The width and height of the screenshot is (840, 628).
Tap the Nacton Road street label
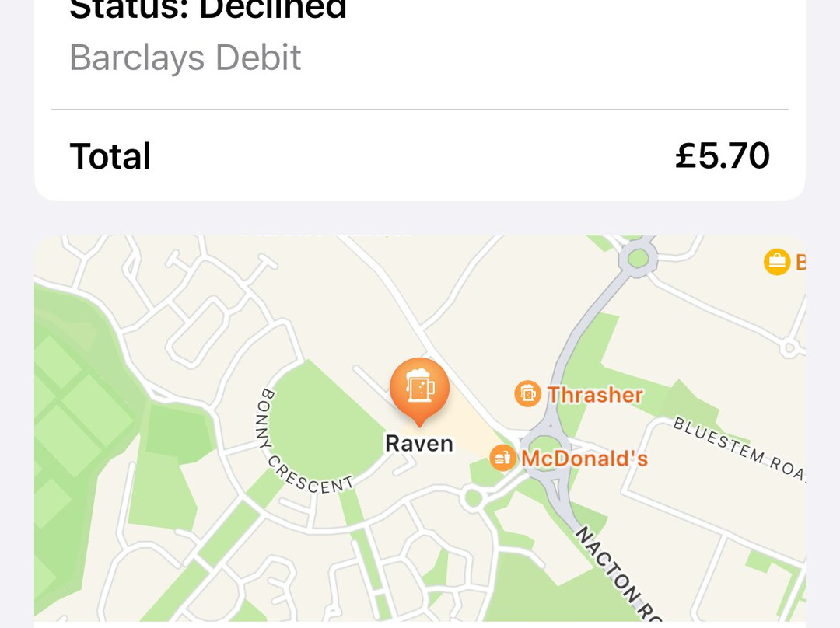(x=614, y=575)
